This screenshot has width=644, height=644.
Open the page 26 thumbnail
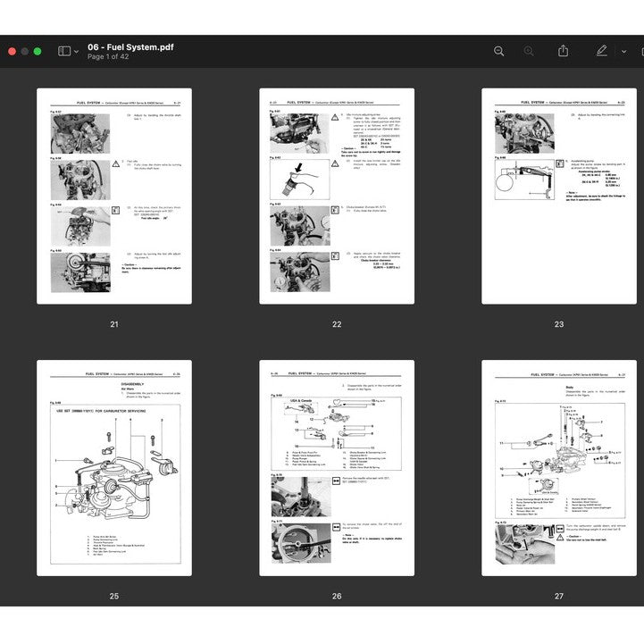coord(337,468)
